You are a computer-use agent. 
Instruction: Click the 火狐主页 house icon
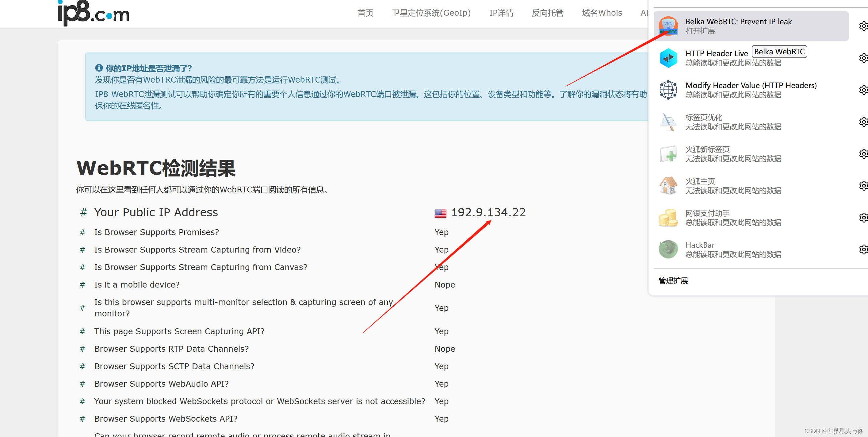click(x=668, y=185)
